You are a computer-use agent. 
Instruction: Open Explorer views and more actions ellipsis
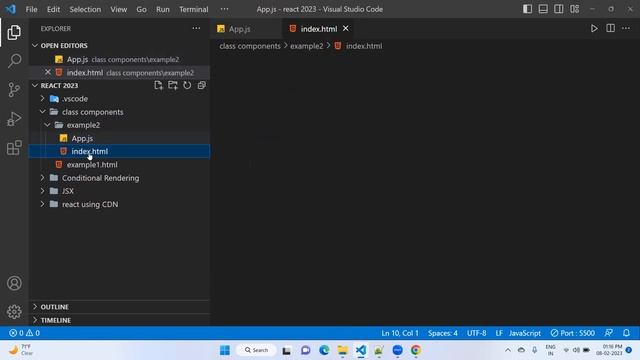pyautogui.click(x=196, y=28)
